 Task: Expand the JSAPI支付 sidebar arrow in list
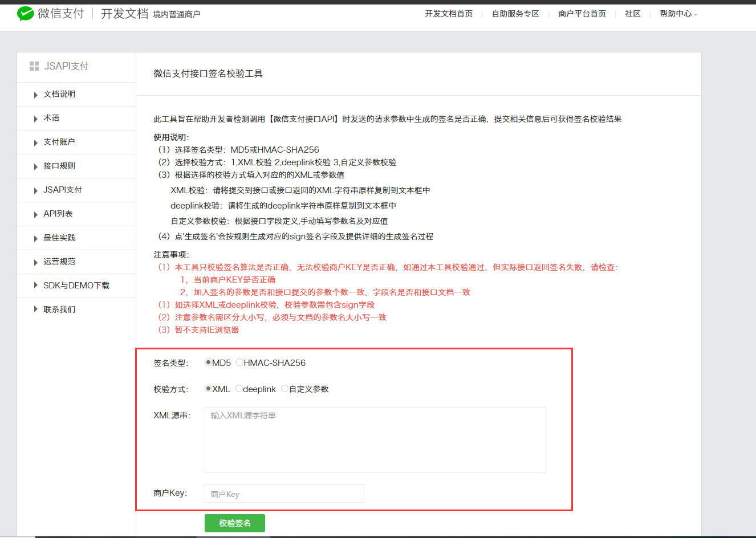[x=36, y=190]
